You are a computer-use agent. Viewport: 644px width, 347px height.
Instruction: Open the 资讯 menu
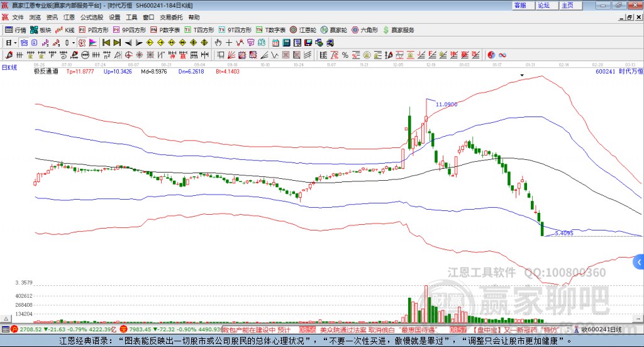(52, 17)
